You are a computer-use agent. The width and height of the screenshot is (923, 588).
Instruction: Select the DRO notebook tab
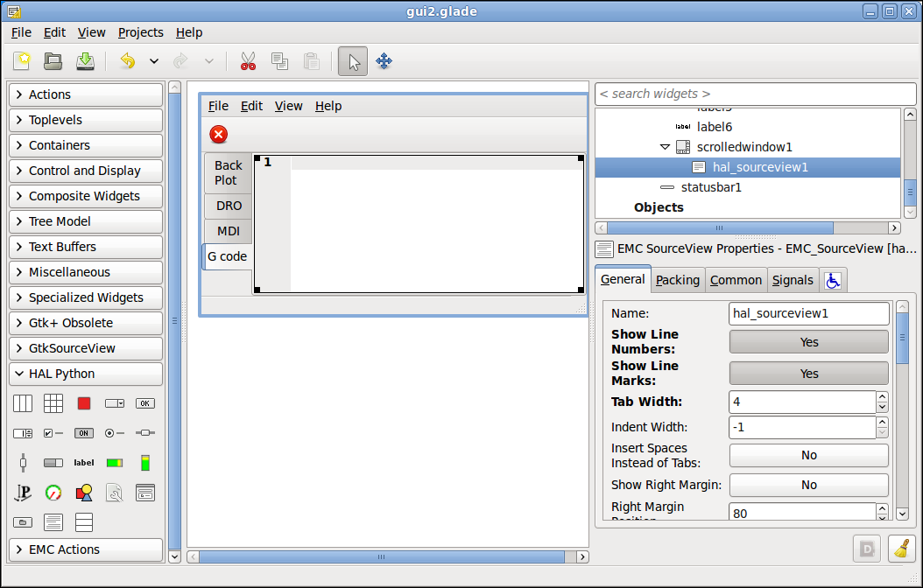[229, 206]
